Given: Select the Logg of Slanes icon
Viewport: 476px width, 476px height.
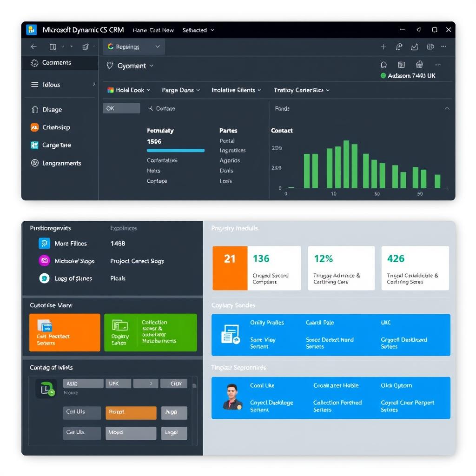Looking at the screenshot, I should coord(44,278).
